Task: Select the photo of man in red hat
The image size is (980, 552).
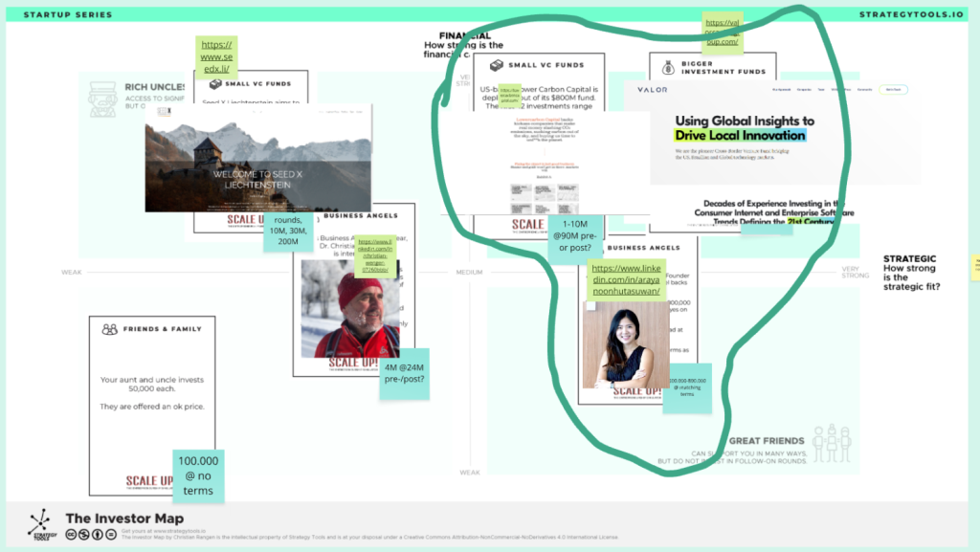Action: [349, 308]
